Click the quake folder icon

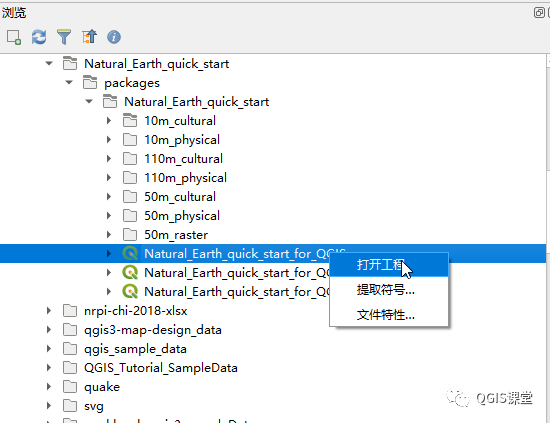[70, 386]
